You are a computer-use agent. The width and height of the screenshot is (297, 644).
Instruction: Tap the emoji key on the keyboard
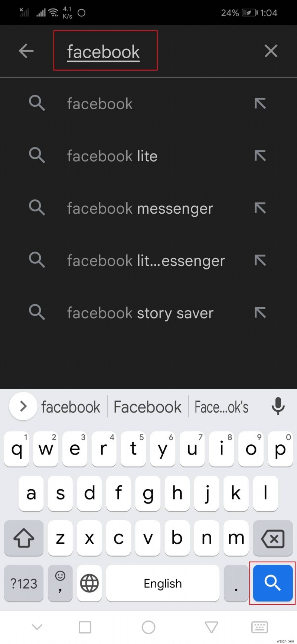60,583
